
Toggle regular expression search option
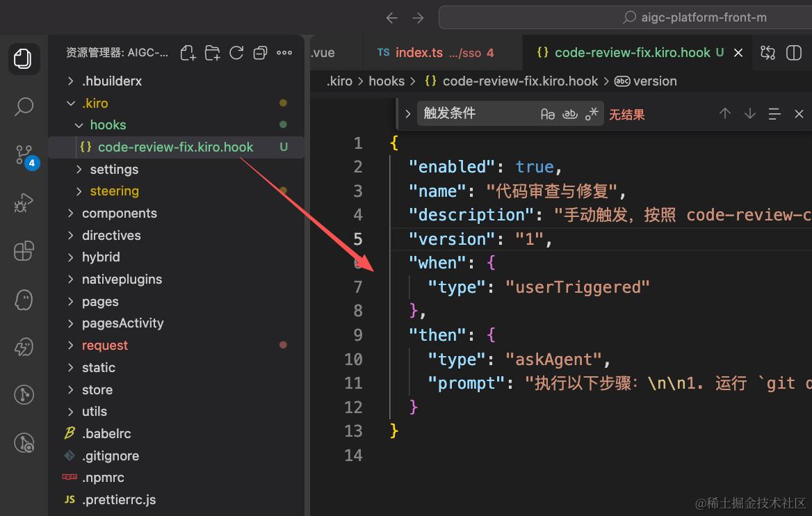(x=592, y=114)
